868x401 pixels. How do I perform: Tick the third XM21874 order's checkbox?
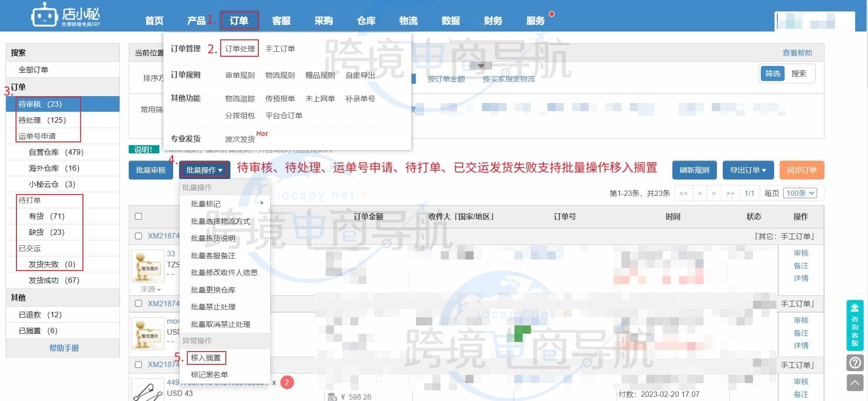click(138, 365)
